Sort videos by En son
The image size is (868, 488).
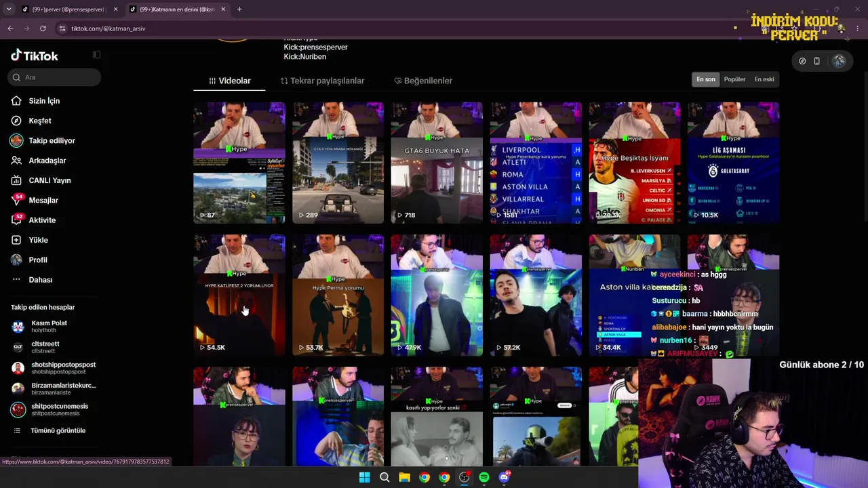pos(706,79)
